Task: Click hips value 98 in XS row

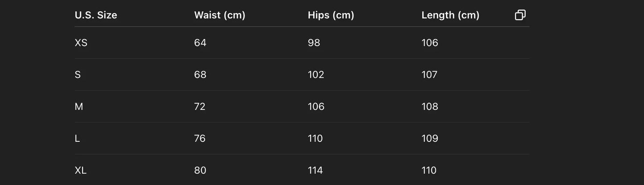Action: pos(314,43)
